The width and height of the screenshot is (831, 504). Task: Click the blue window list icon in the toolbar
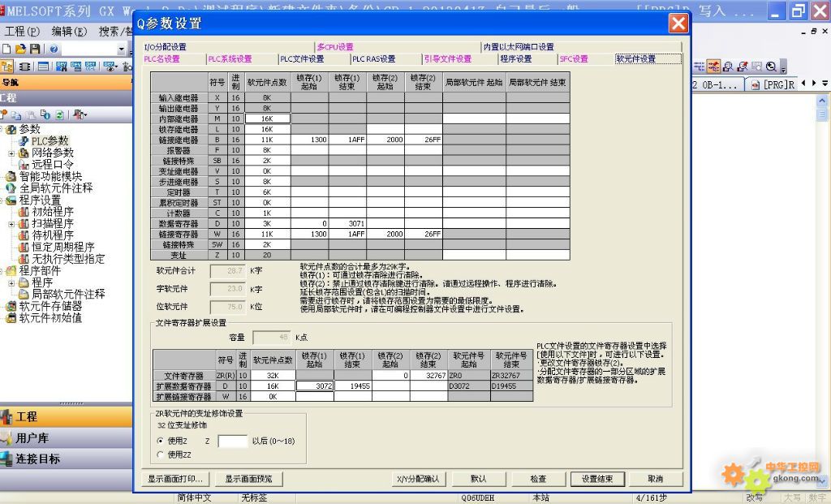click(x=43, y=67)
